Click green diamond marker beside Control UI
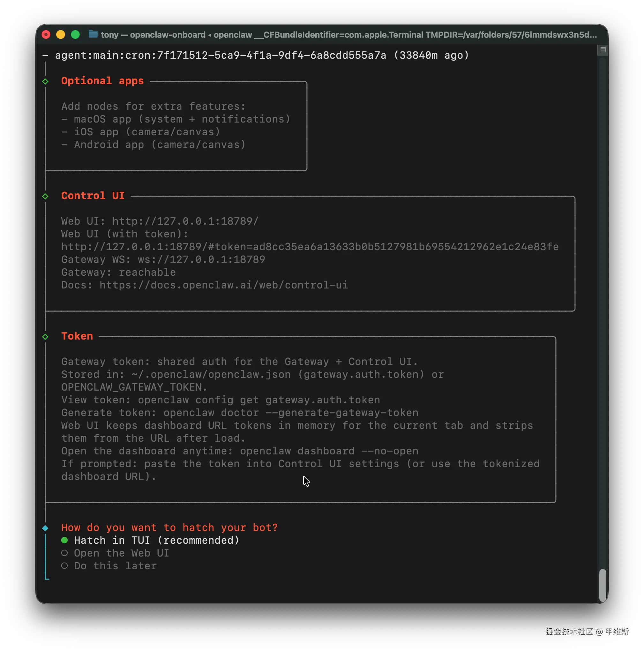This screenshot has width=644, height=651. [46, 197]
